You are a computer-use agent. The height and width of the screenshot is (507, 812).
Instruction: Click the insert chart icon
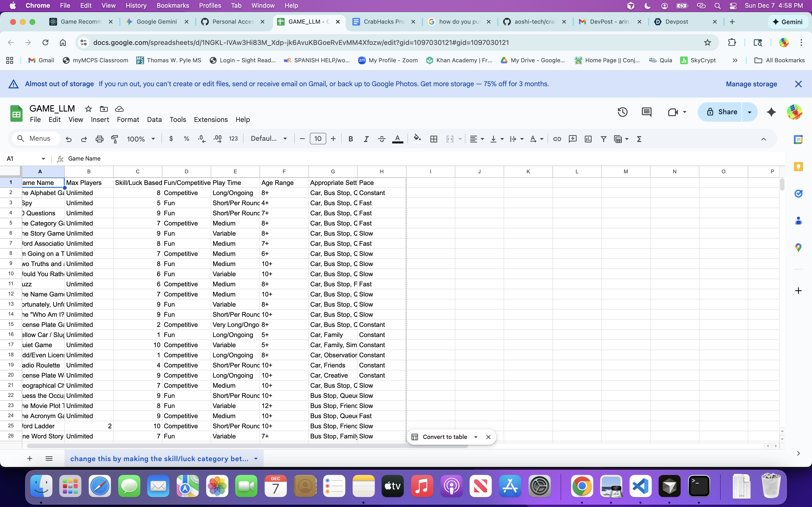pos(588,139)
